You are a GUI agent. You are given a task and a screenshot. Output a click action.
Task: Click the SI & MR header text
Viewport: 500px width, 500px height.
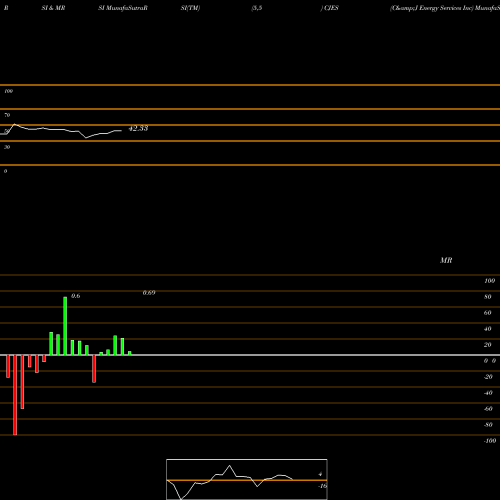pyautogui.click(x=53, y=8)
